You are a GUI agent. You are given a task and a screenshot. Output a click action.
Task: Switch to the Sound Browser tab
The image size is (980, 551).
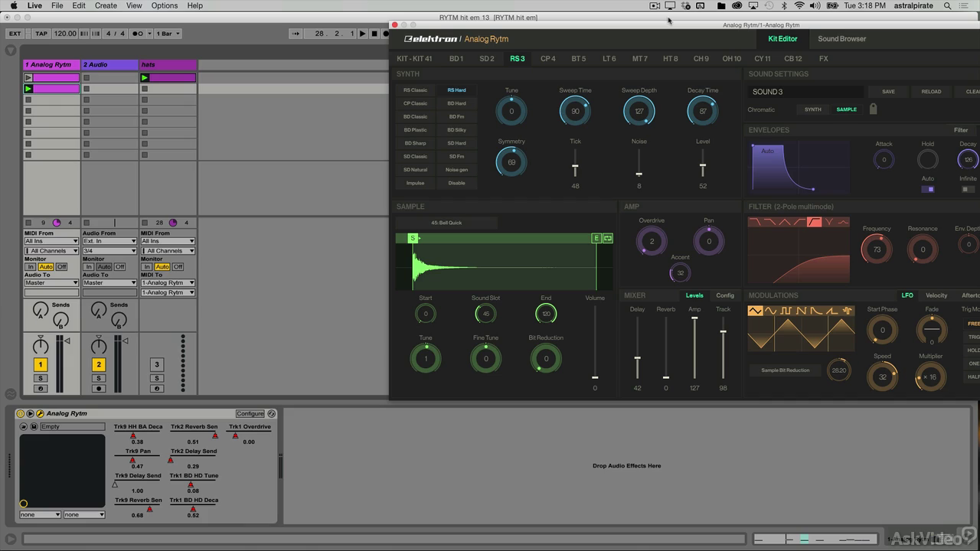(x=841, y=39)
